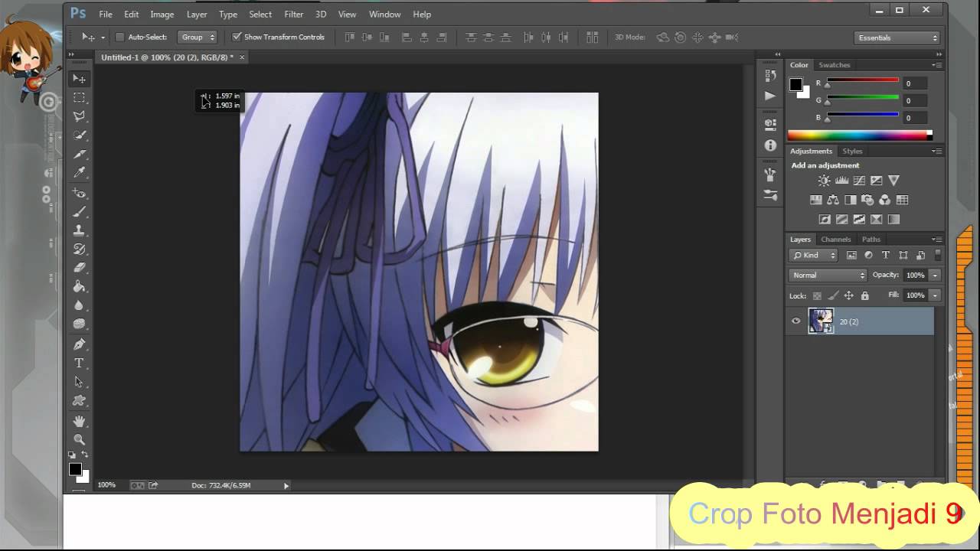Select the Quick Selection tool
The image size is (980, 551).
pyautogui.click(x=79, y=135)
